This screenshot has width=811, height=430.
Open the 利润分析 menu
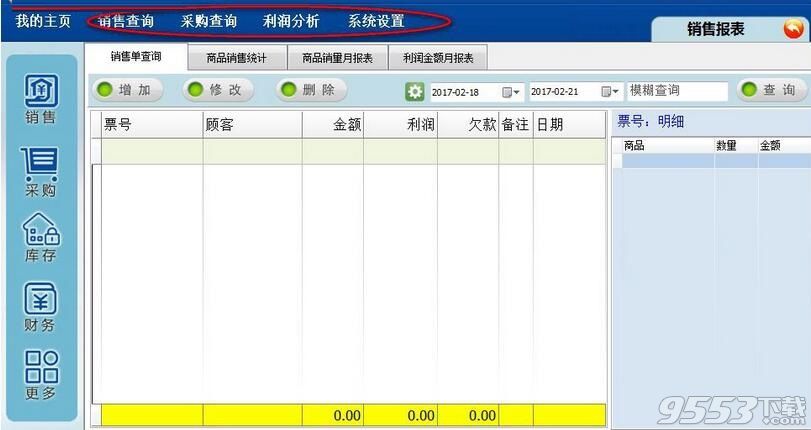(x=291, y=21)
